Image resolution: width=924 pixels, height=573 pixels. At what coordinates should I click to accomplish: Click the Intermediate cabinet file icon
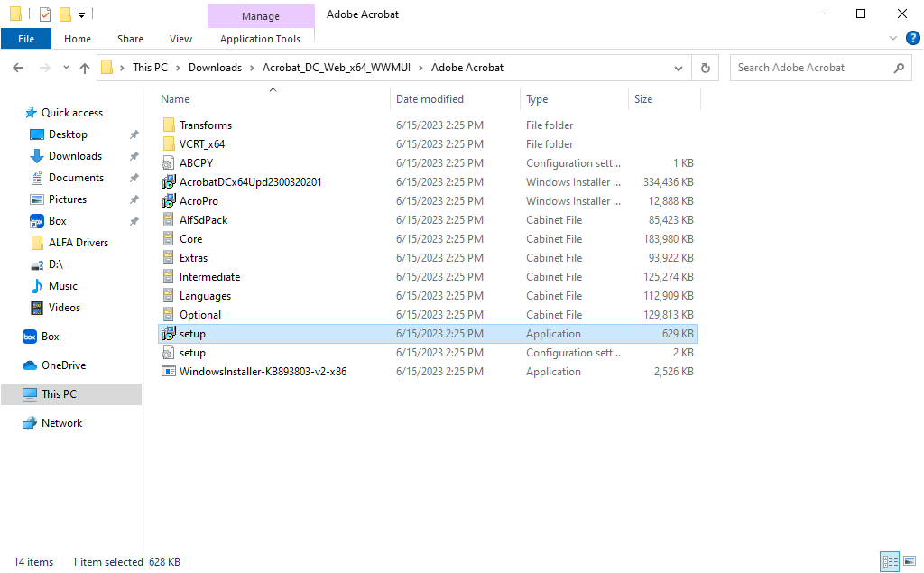point(169,276)
